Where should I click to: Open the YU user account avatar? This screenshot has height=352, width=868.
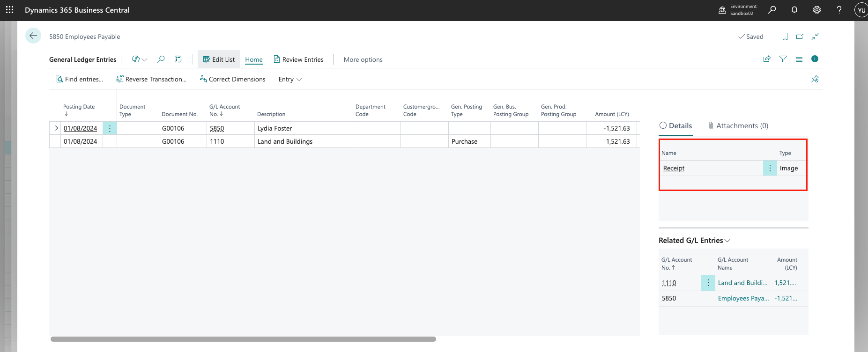click(x=861, y=10)
